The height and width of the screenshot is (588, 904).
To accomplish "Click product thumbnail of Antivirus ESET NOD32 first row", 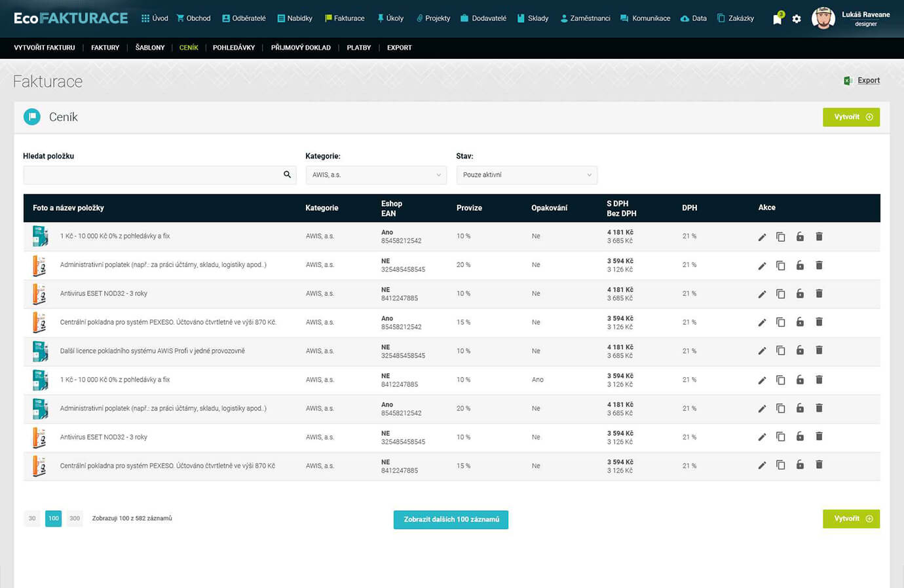I will (40, 294).
